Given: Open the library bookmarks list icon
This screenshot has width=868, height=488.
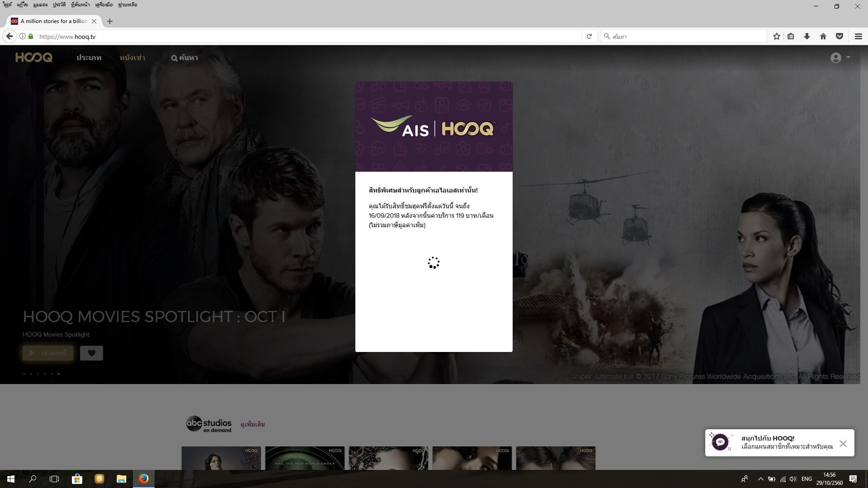Looking at the screenshot, I should [791, 37].
